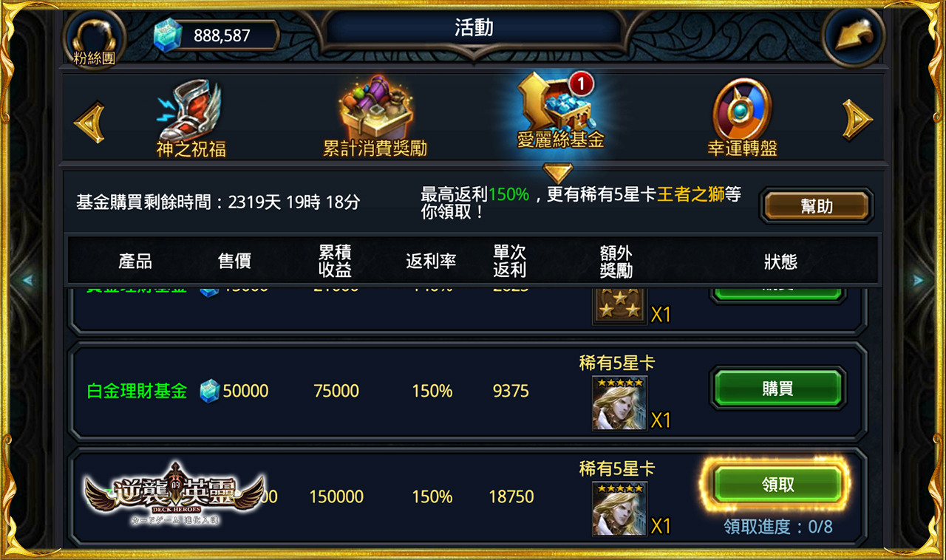The height and width of the screenshot is (560, 946).
Task: Tap the red notification badge on 愛麗絲基金
Action: pyautogui.click(x=581, y=84)
